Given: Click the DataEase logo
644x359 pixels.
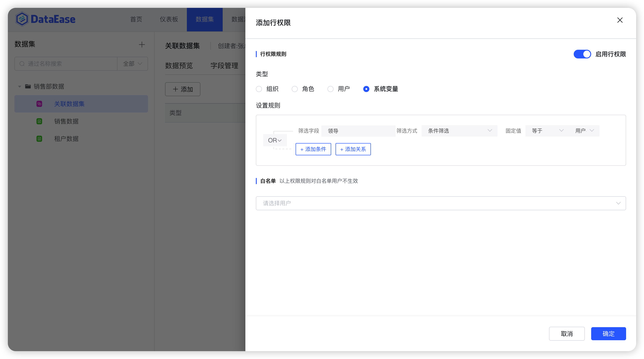Looking at the screenshot, I should pyautogui.click(x=45, y=19).
